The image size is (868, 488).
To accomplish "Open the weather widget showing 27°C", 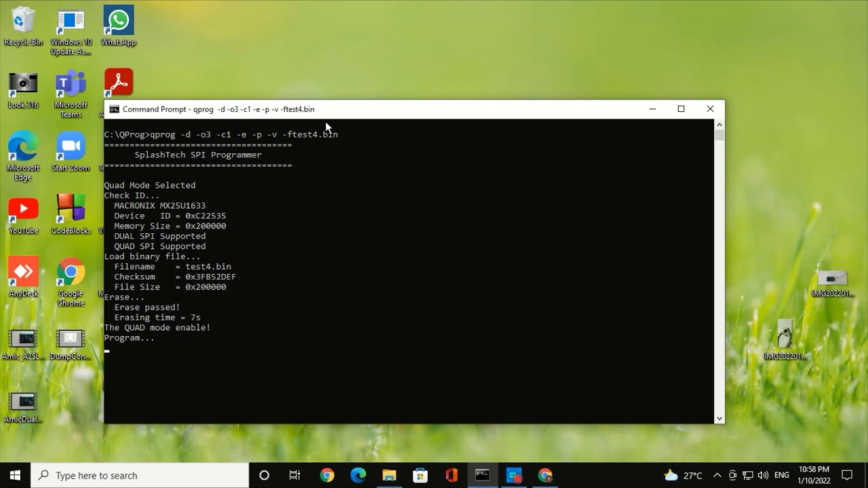I will (683, 475).
